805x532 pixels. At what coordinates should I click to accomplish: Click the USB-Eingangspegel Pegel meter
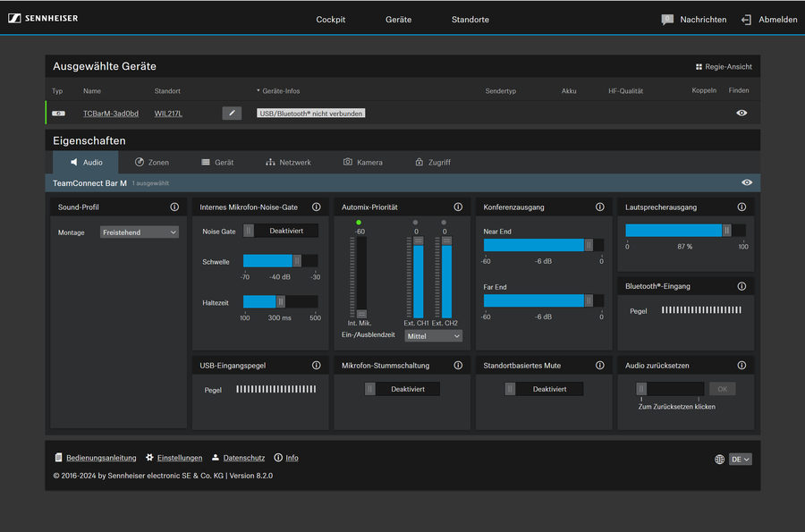click(276, 389)
